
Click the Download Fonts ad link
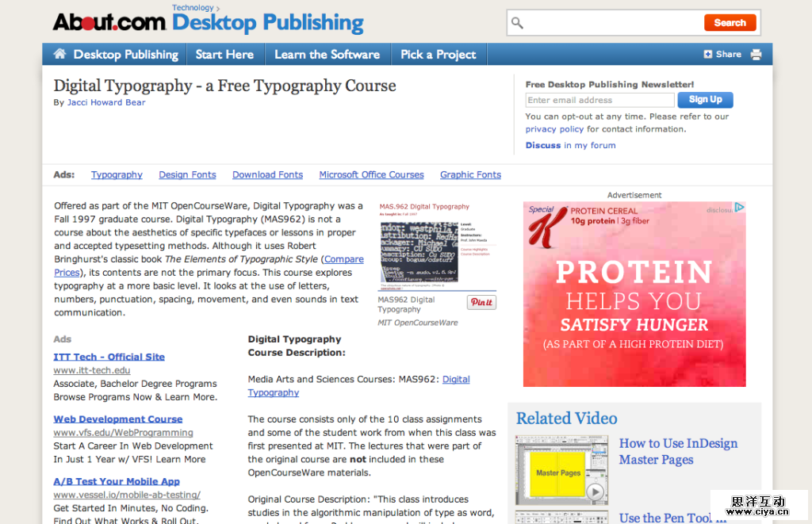(267, 175)
